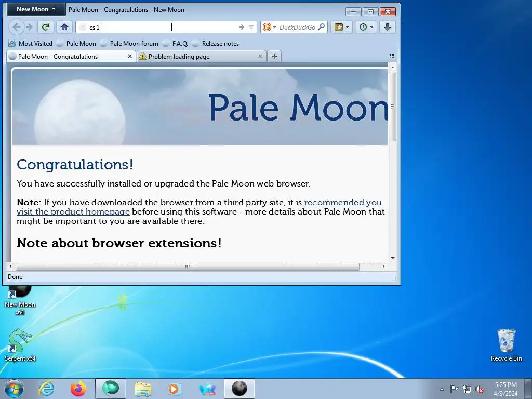Open the history clock menu button
Image resolution: width=532 pixels, height=399 pixels.
[366, 27]
